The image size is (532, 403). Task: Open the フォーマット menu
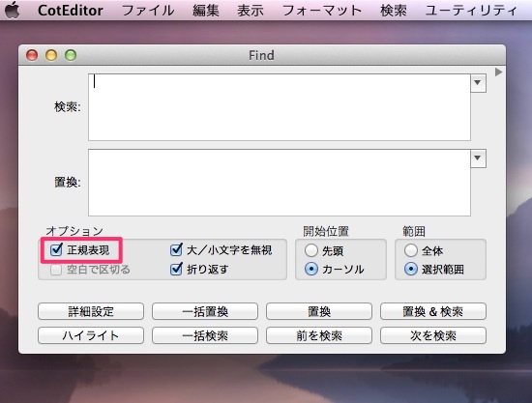[322, 11]
